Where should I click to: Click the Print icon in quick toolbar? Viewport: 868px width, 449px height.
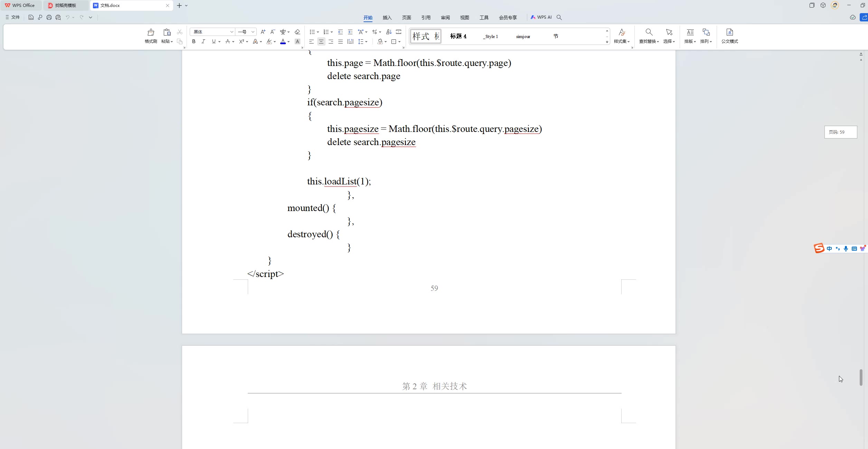(49, 17)
